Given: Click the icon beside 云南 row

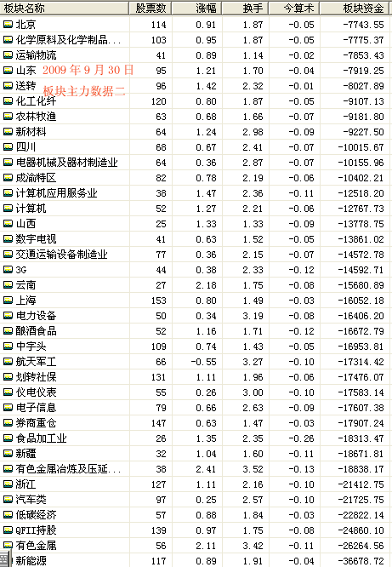Looking at the screenshot, I should click(x=8, y=285).
